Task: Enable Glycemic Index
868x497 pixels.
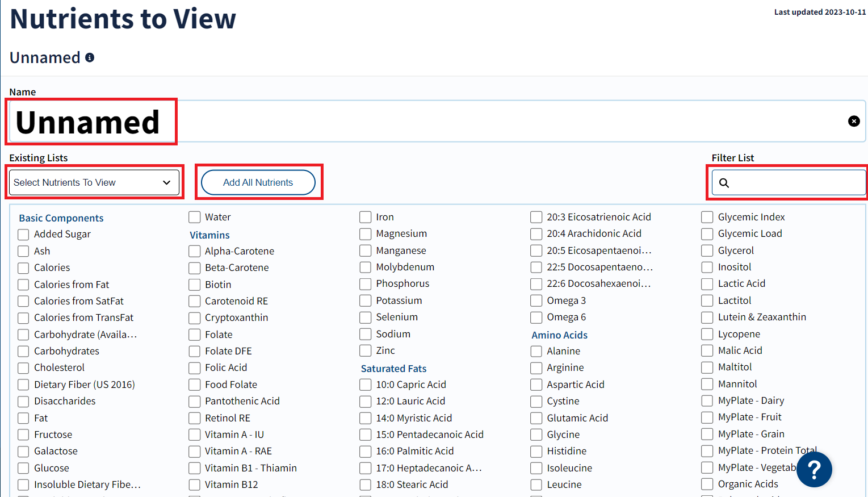Action: pyautogui.click(x=707, y=217)
